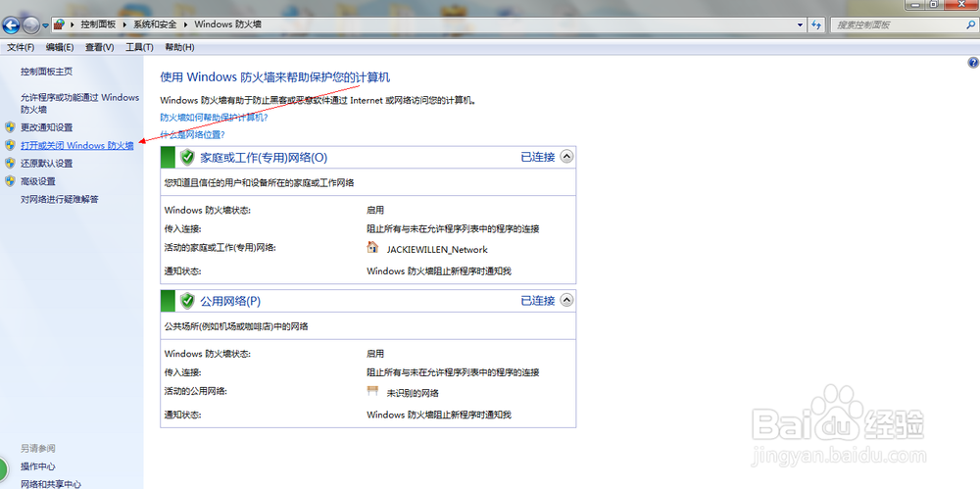980x489 pixels.
Task: Click 您知道且信任的用户和设备所在的家庭或工作网络 description
Action: (x=260, y=182)
